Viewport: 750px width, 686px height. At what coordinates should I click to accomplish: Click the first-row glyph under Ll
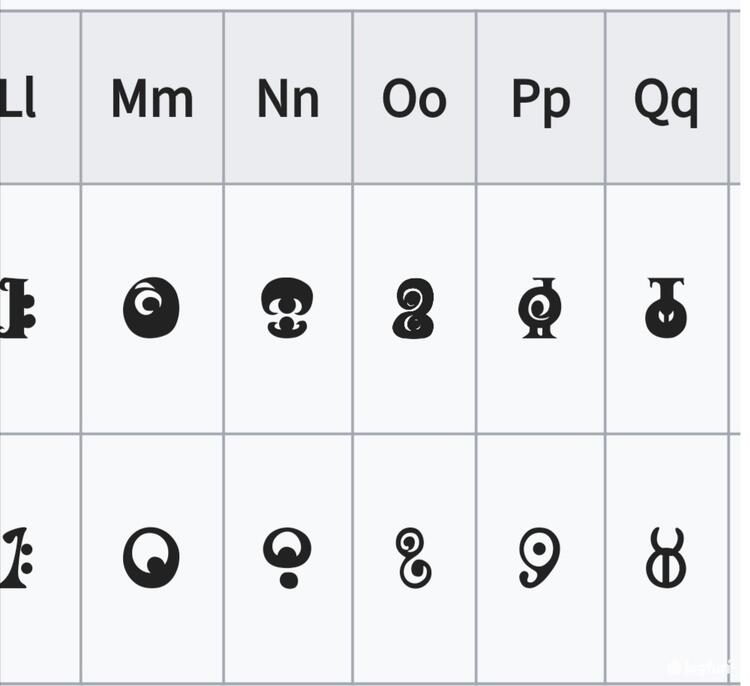click(18, 308)
